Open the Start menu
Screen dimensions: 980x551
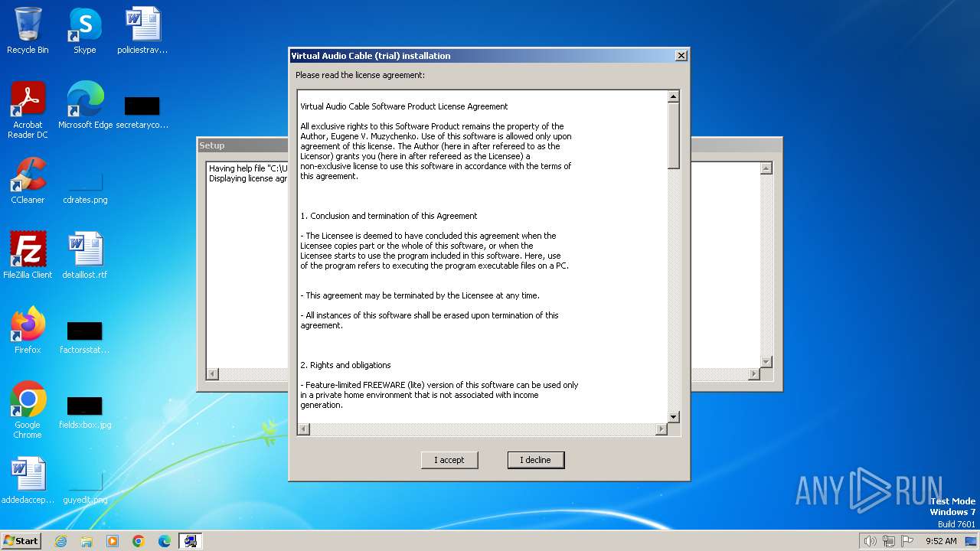pyautogui.click(x=21, y=540)
